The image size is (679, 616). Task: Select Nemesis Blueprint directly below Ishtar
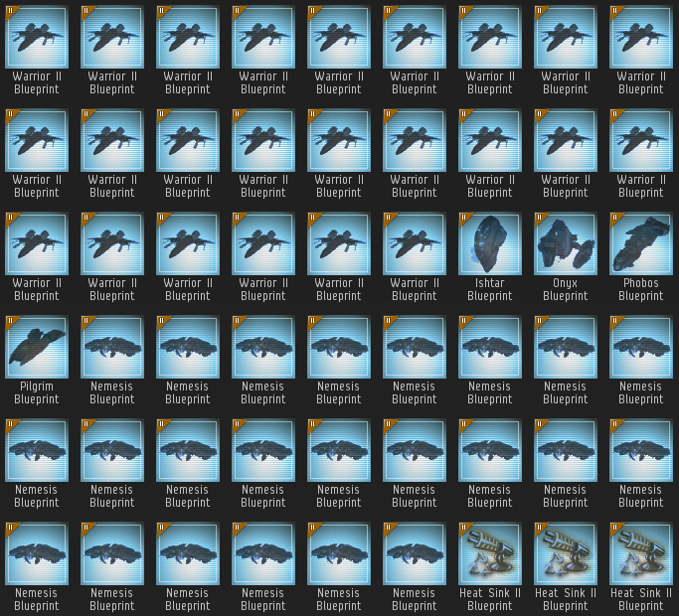tap(489, 347)
